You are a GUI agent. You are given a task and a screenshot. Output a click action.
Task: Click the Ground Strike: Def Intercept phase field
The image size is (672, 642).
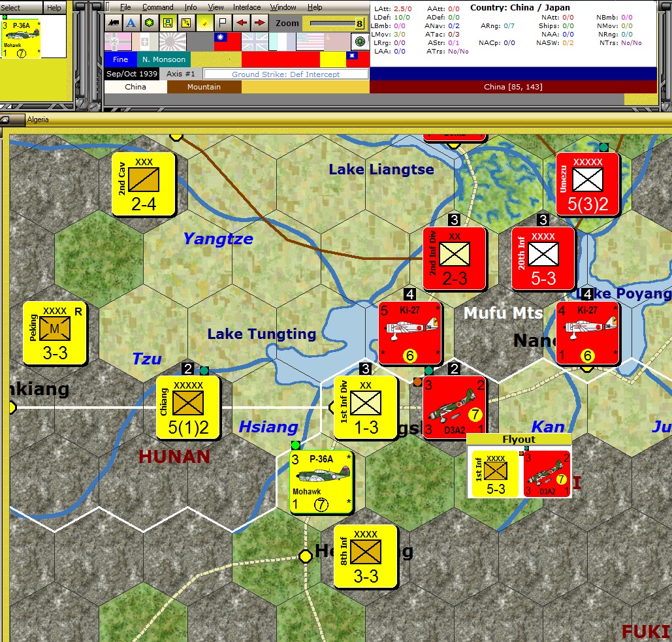(285, 74)
